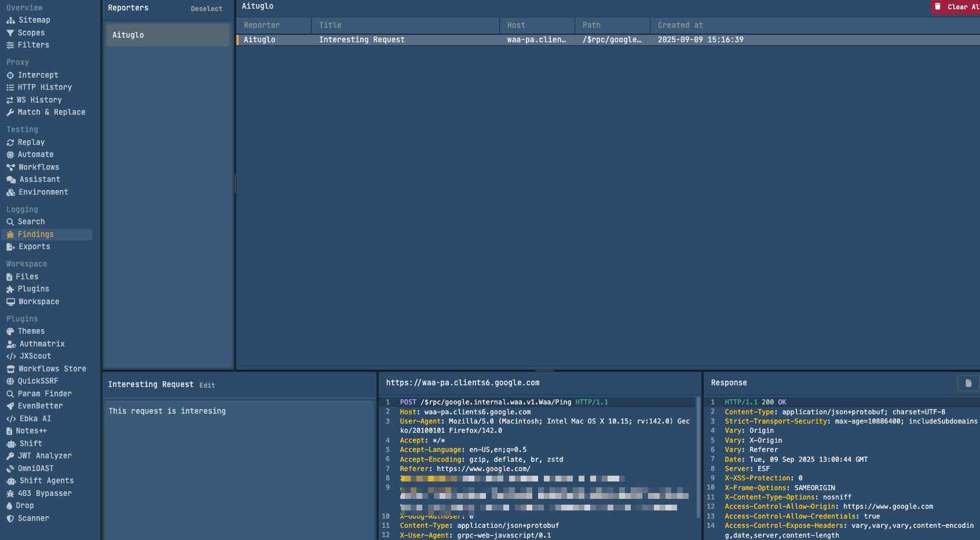980x540 pixels.
Task: Select the Aituglo reporter in the list
Action: coord(168,35)
